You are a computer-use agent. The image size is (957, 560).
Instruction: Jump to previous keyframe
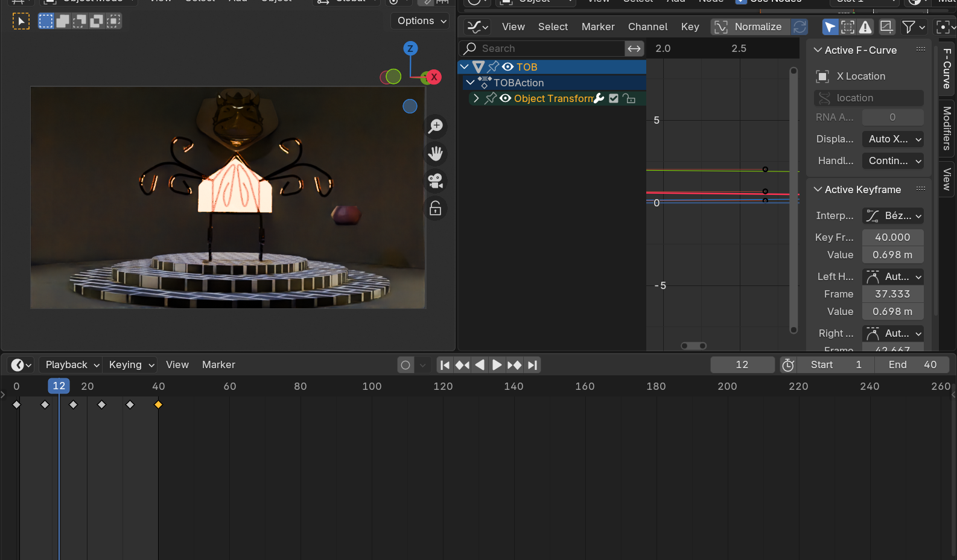462,364
